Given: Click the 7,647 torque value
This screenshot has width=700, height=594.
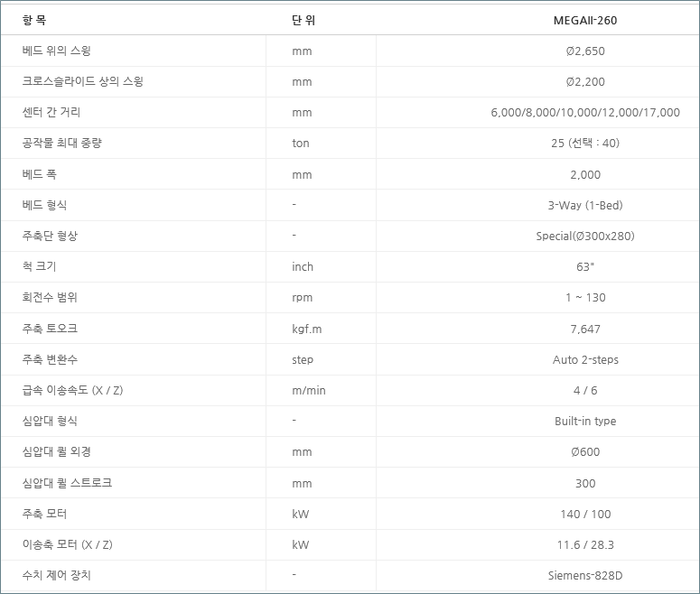Looking at the screenshot, I should pyautogui.click(x=585, y=329).
